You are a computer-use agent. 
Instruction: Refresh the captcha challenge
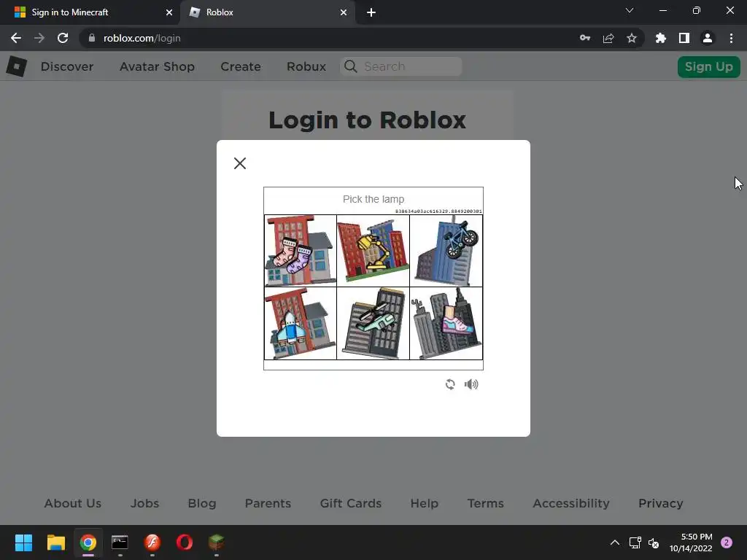click(x=449, y=384)
